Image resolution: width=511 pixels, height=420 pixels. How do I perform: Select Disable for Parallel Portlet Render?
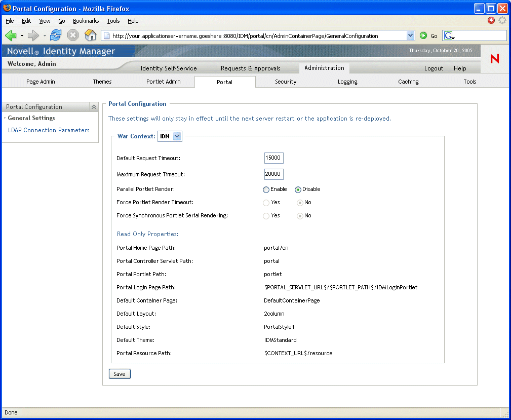coord(298,189)
